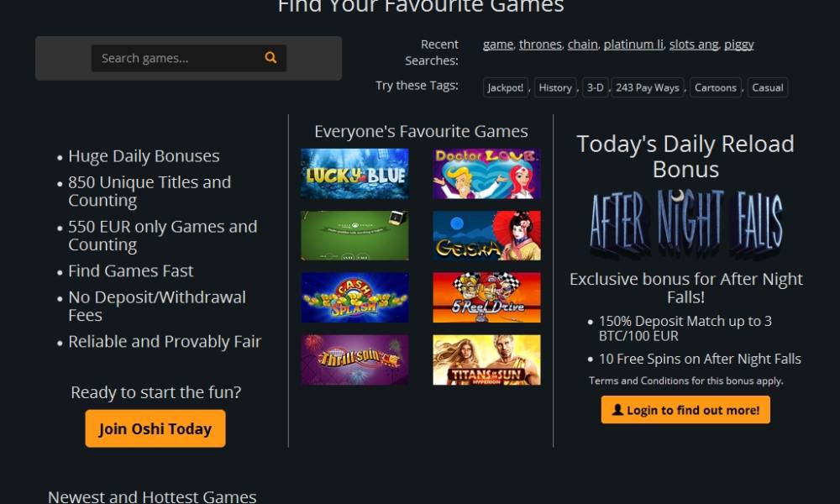Viewport: 840px width, 504px height.
Task: Click the orange search magnifier icon
Action: coord(270,58)
